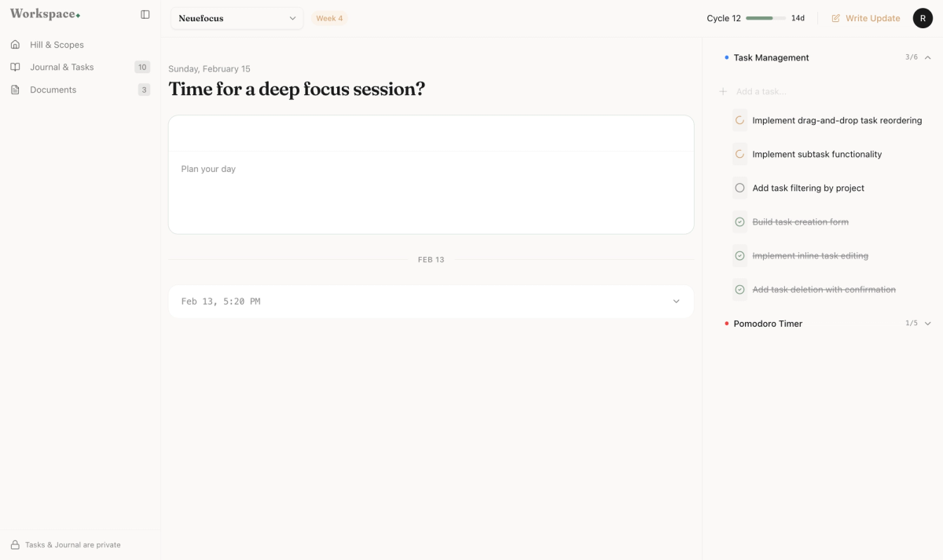Click the plus icon to add a task

pyautogui.click(x=722, y=91)
